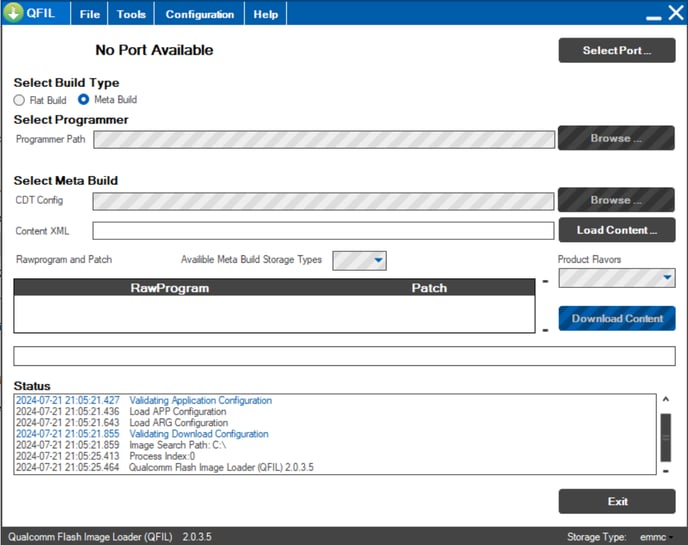Screen dimensions: 688x545
Task: Open the Storage Type emmc dropdown in status bar
Action: (656, 537)
